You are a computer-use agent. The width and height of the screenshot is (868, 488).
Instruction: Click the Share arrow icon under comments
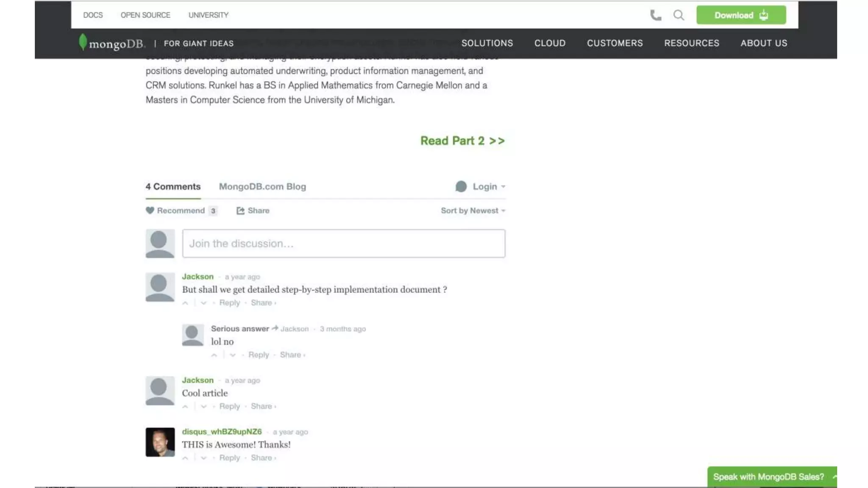click(x=240, y=211)
